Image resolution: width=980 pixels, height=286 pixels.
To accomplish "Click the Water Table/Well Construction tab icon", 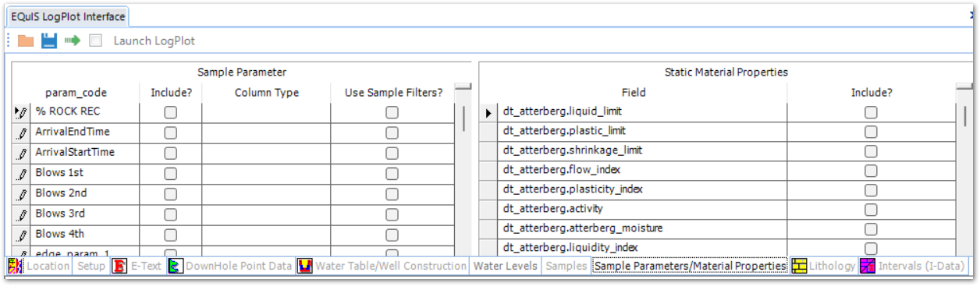I will pyautogui.click(x=305, y=267).
